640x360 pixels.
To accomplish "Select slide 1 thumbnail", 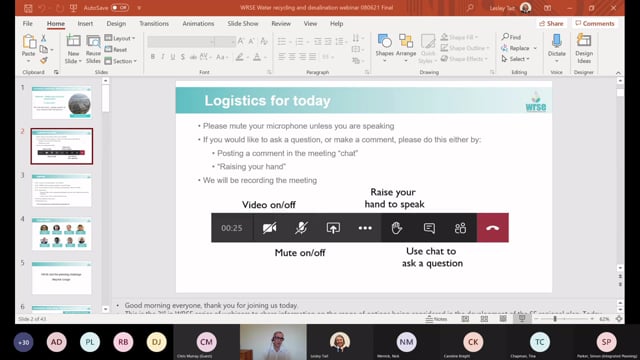I will click(62, 102).
